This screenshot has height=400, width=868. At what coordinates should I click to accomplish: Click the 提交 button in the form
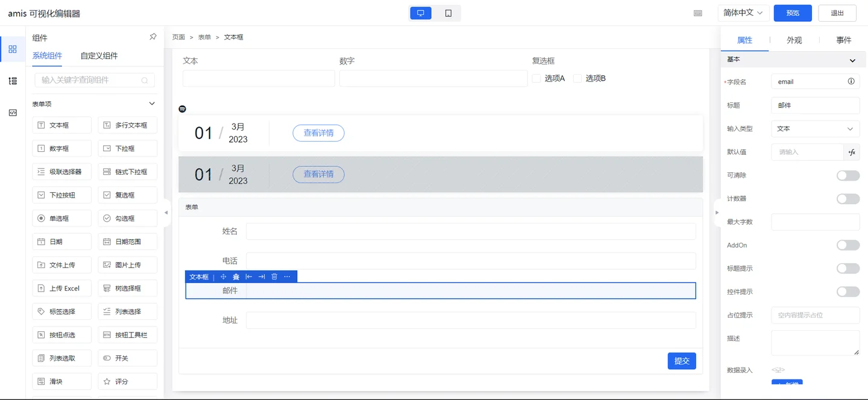[x=682, y=361]
